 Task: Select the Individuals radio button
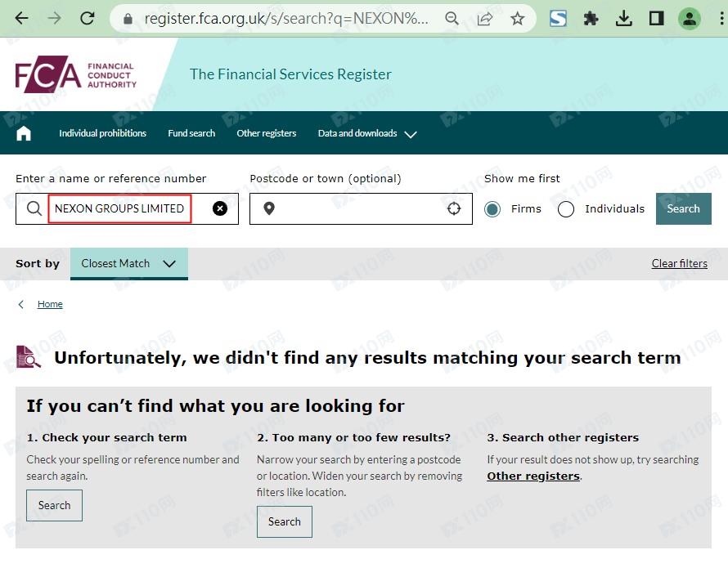pyautogui.click(x=566, y=209)
